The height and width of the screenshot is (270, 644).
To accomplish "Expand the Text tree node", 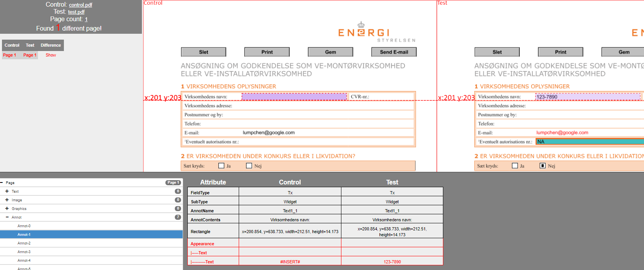I will (7, 192).
